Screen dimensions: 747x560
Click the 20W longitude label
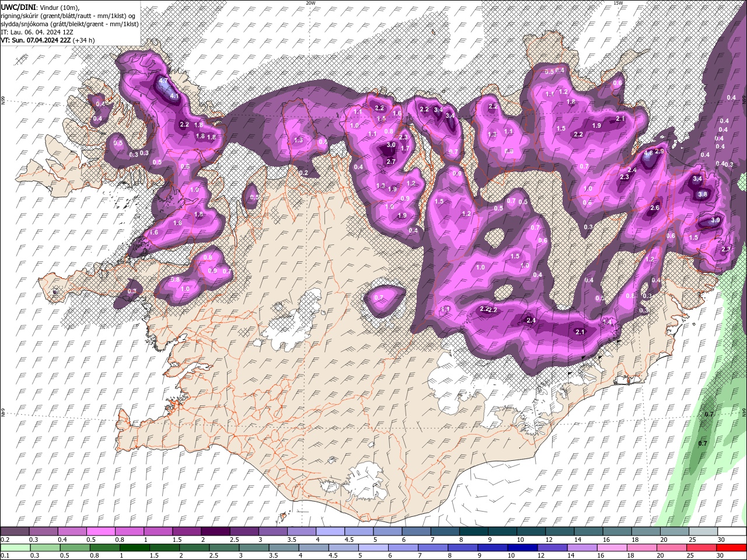310,3
